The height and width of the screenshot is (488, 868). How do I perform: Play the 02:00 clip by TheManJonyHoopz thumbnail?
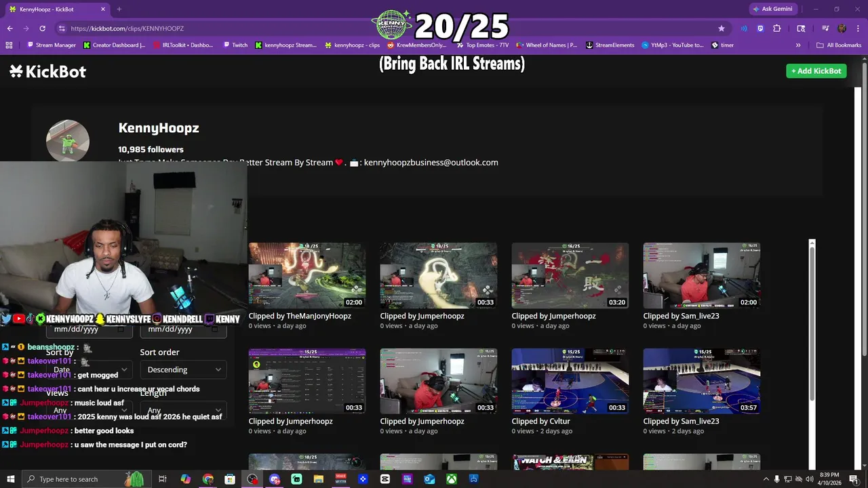[x=307, y=275]
